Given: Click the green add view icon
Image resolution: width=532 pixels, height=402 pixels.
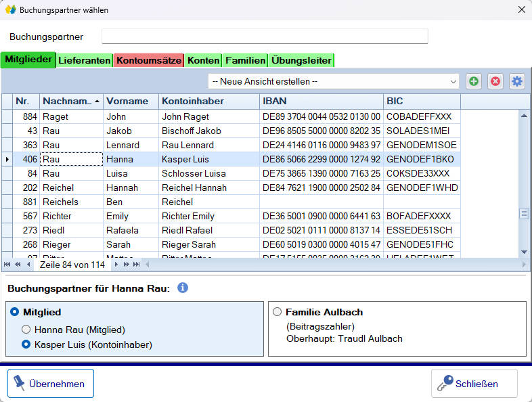Looking at the screenshot, I should click(x=474, y=81).
